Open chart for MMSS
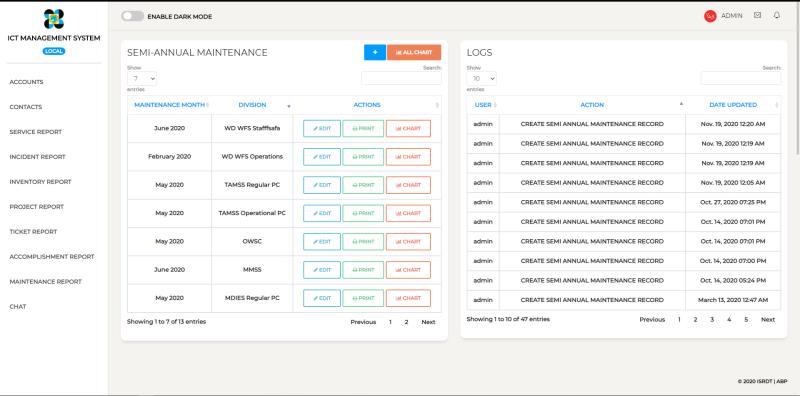 pyautogui.click(x=408, y=270)
